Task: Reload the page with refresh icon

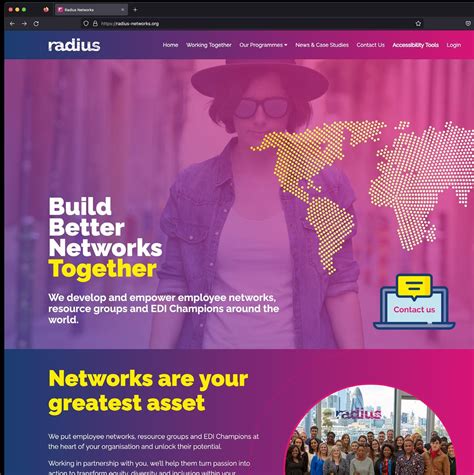Action: click(x=36, y=24)
